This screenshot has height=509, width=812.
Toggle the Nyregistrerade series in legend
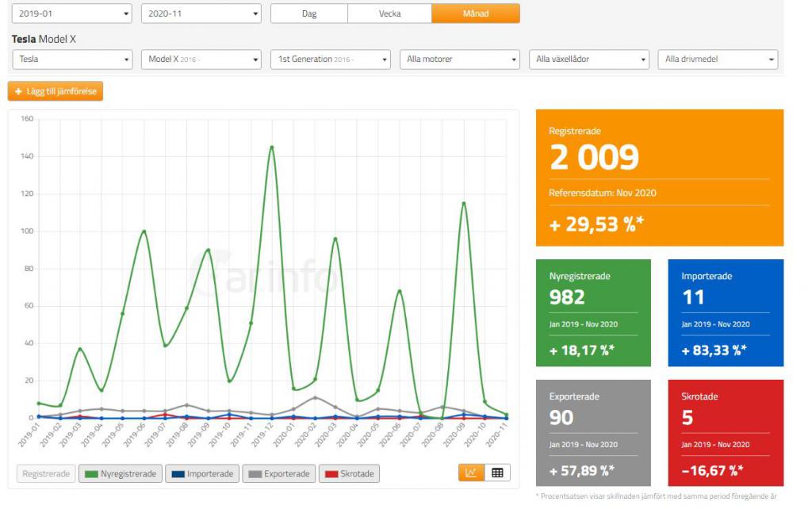(121, 474)
